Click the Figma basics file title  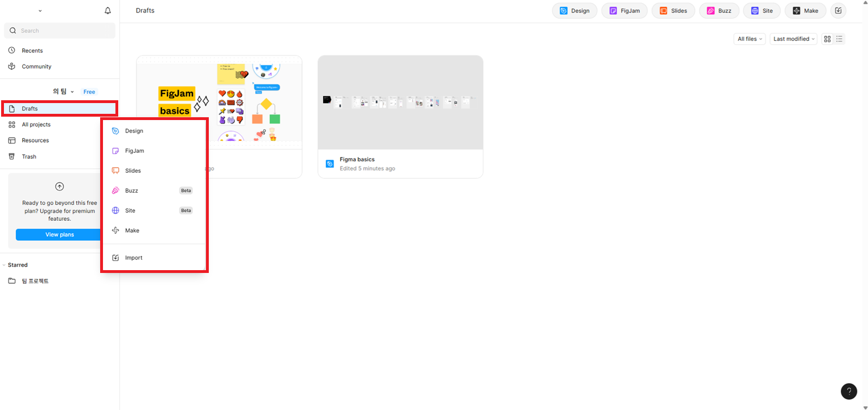(357, 160)
